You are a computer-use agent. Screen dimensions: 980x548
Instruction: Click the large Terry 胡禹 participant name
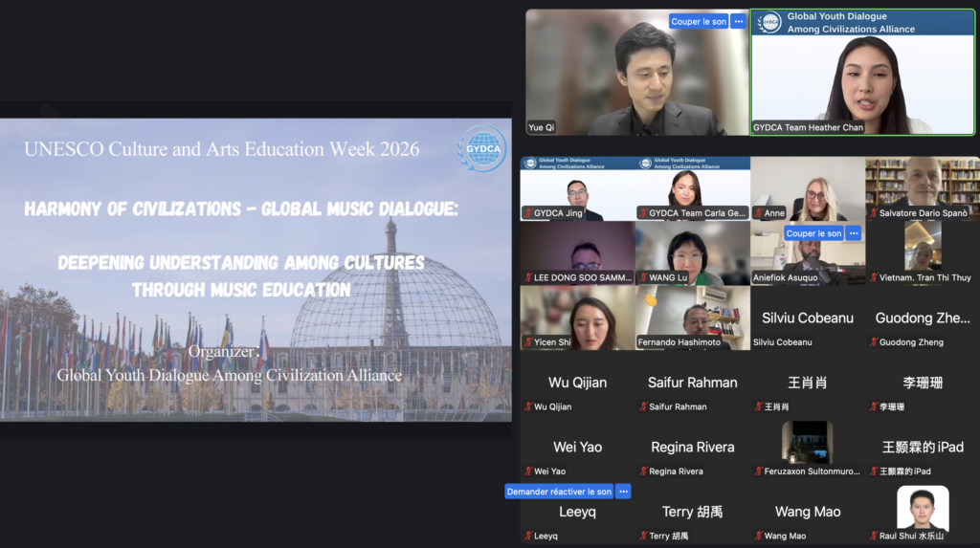(693, 512)
